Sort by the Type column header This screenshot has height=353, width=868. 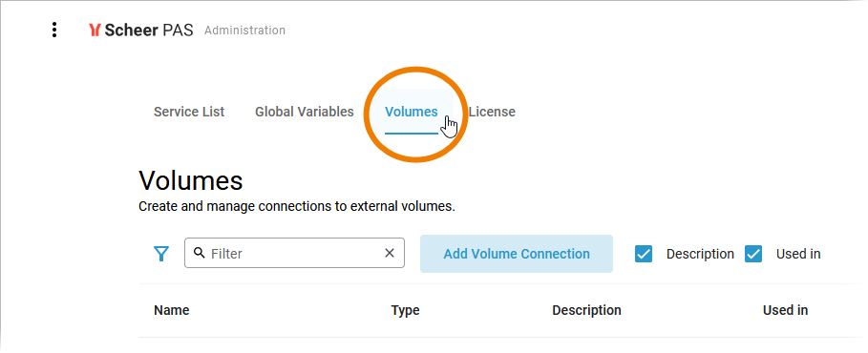point(405,310)
